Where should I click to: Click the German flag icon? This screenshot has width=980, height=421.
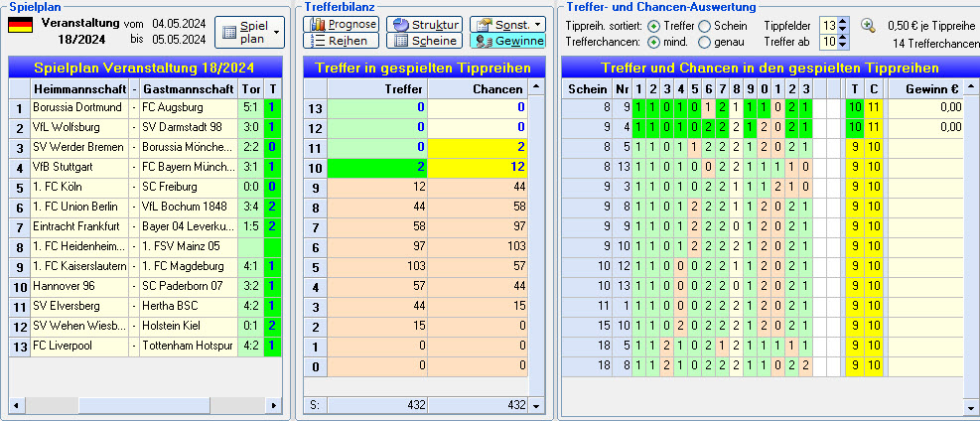[20, 26]
